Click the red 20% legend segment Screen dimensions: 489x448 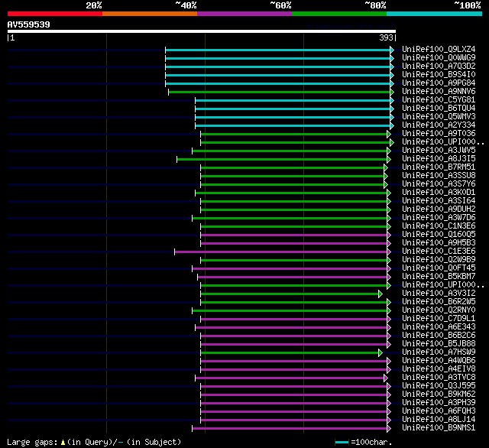click(x=55, y=14)
